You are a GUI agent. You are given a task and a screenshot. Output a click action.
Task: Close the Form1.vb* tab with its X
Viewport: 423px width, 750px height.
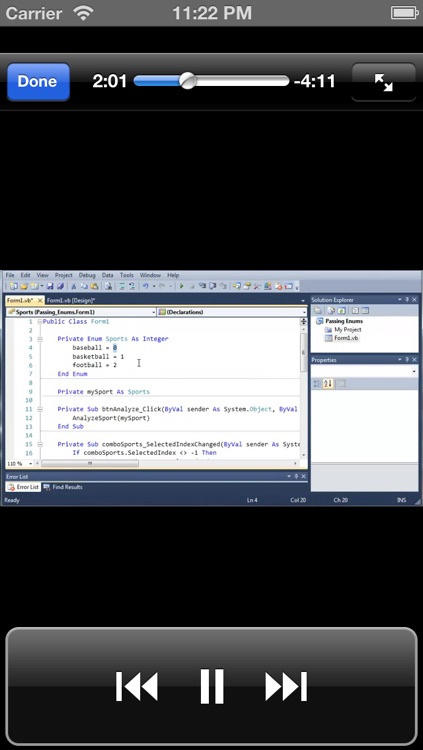coord(40,300)
